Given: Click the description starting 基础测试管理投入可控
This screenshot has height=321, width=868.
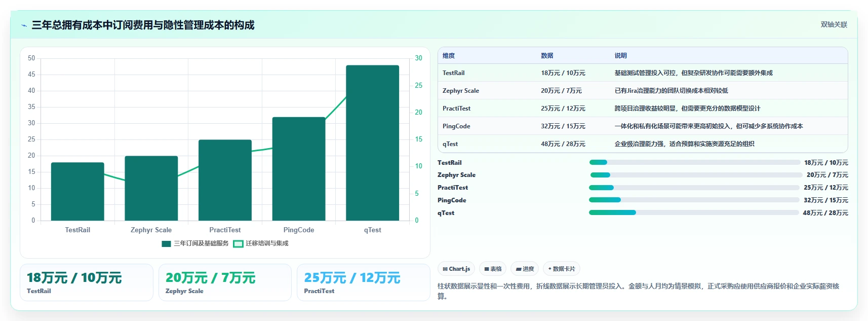Looking at the screenshot, I should [694, 73].
